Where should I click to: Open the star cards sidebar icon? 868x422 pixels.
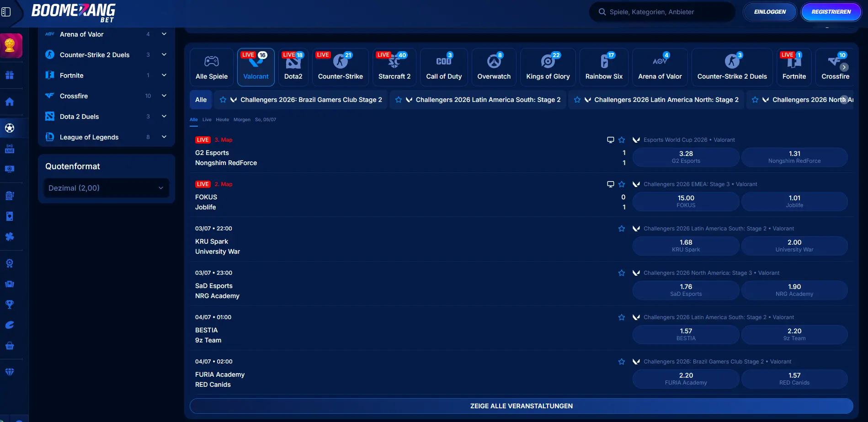(x=10, y=284)
